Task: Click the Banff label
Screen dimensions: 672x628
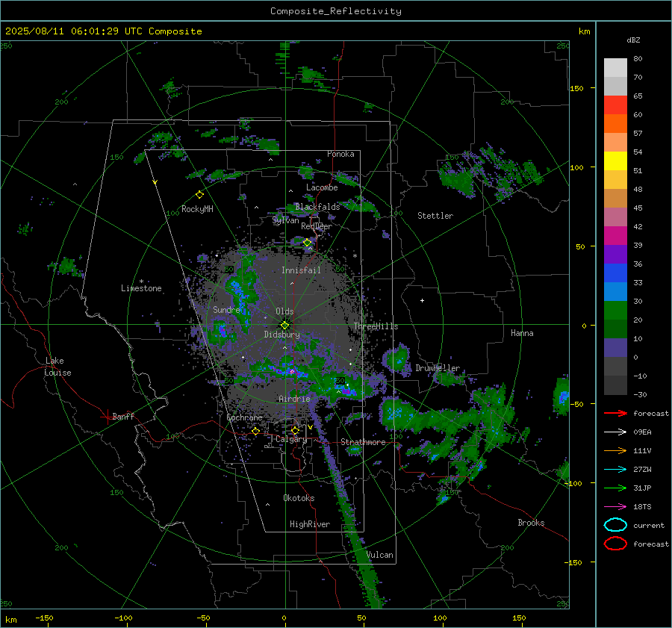Action: coord(123,416)
